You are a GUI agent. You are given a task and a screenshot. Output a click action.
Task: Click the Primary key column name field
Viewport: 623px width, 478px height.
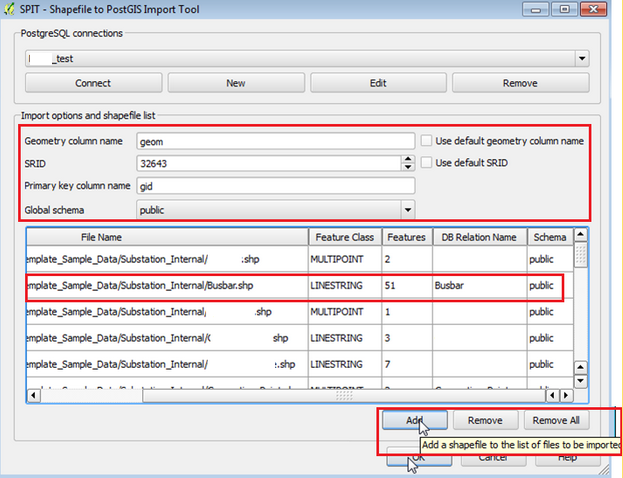(276, 186)
